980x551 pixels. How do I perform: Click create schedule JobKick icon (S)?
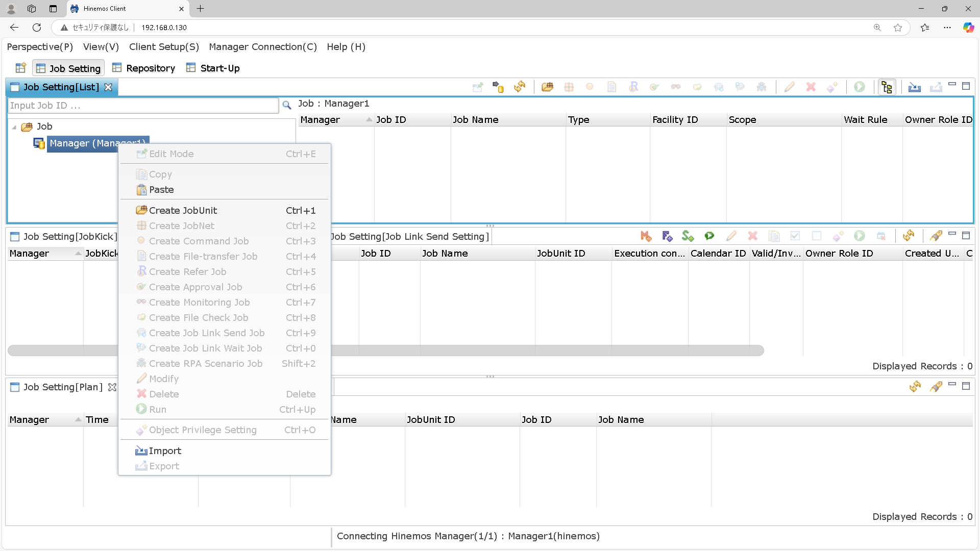pyautogui.click(x=688, y=236)
